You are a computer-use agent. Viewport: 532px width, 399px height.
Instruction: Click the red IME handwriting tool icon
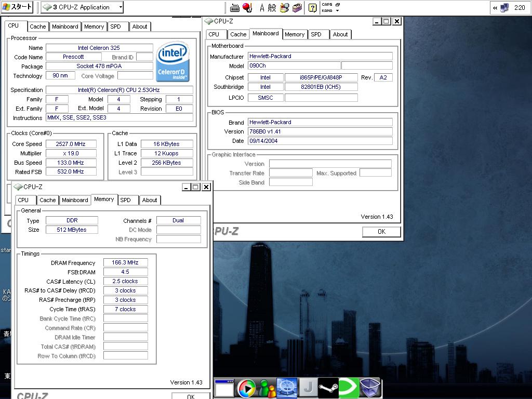coord(247,7)
